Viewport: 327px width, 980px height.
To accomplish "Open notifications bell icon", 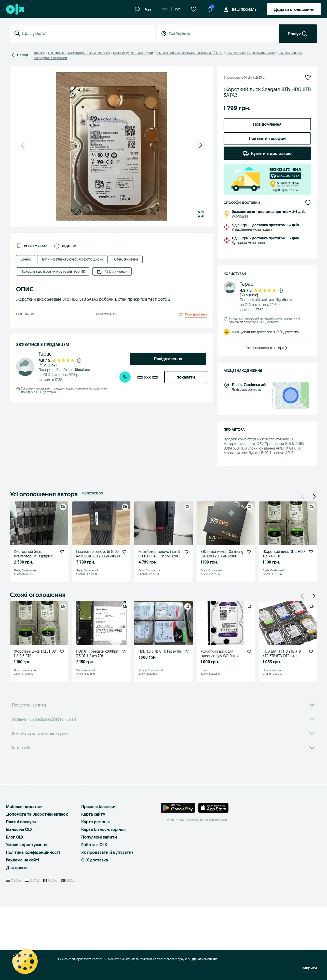I will [x=210, y=9].
